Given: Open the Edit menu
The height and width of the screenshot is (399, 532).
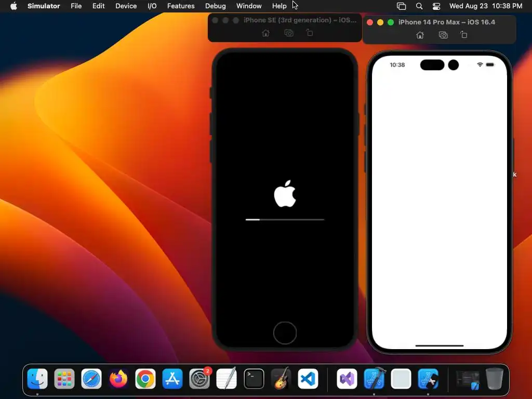Looking at the screenshot, I should point(98,6).
